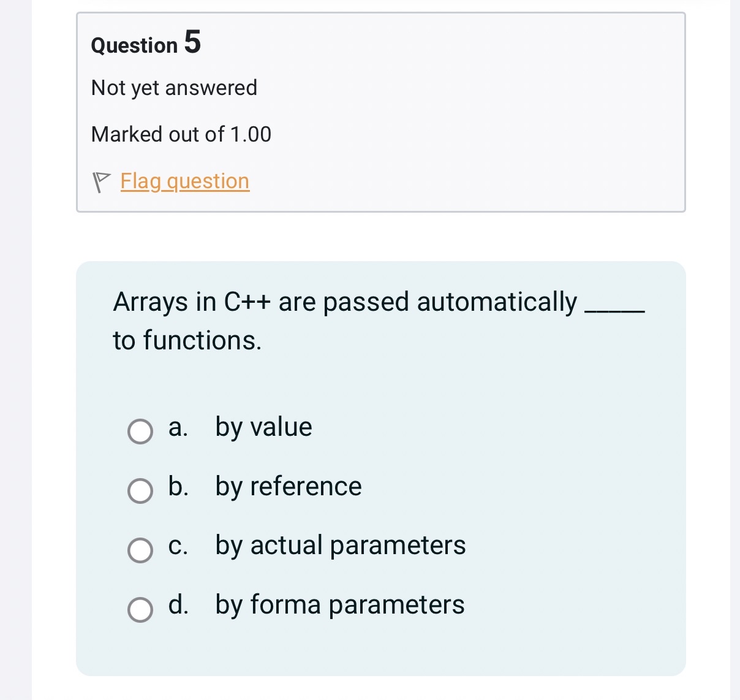Click the "by forma parameters" answer text

click(340, 605)
